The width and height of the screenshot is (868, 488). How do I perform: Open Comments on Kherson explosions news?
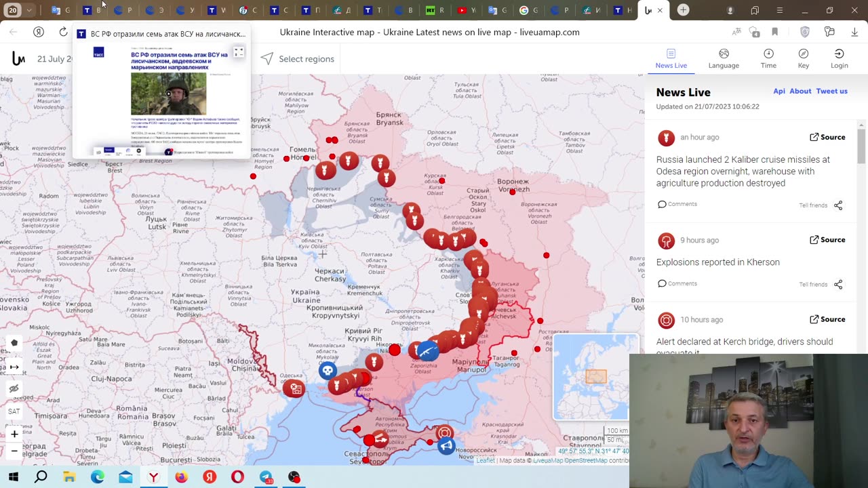(677, 283)
